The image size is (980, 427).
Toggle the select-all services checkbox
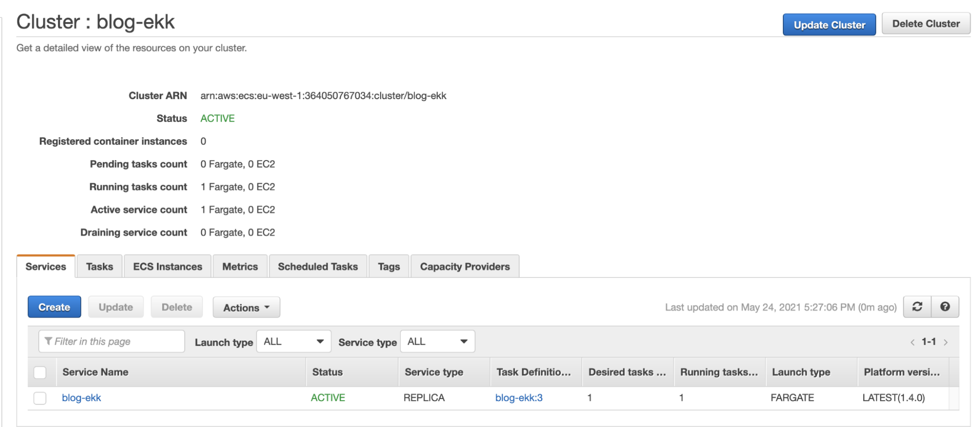pyautogui.click(x=40, y=373)
